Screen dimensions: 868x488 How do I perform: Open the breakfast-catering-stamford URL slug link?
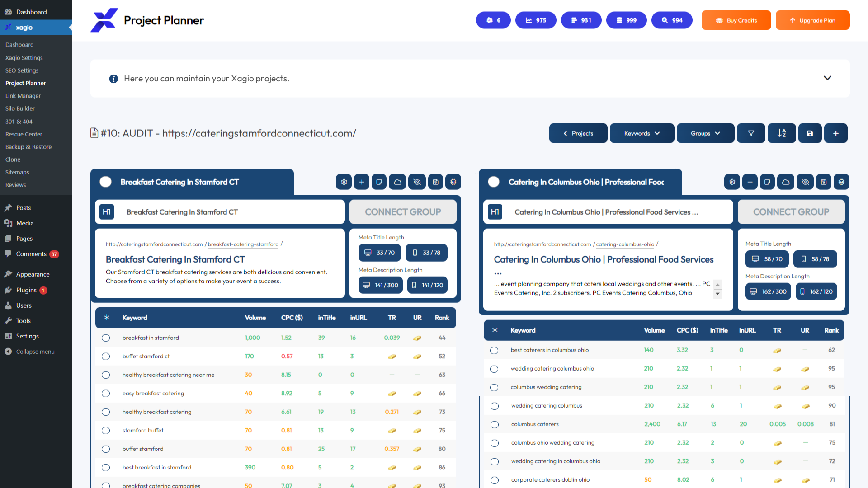[243, 244]
